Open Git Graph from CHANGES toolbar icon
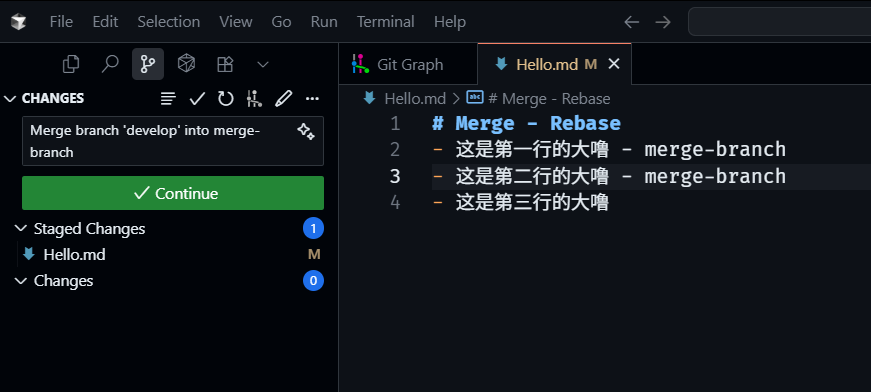 point(254,99)
